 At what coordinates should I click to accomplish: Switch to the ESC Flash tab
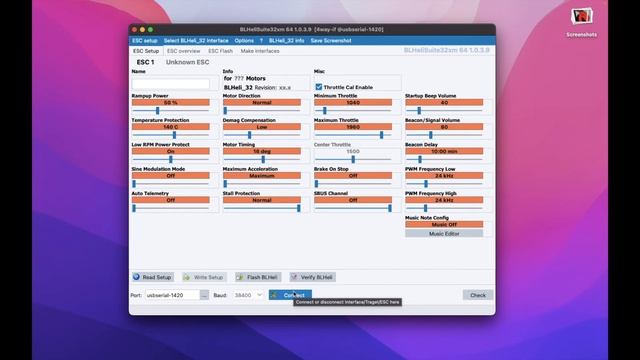click(x=220, y=51)
